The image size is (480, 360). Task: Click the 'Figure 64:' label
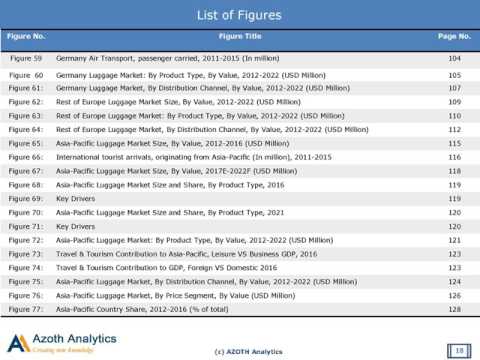click(x=26, y=130)
